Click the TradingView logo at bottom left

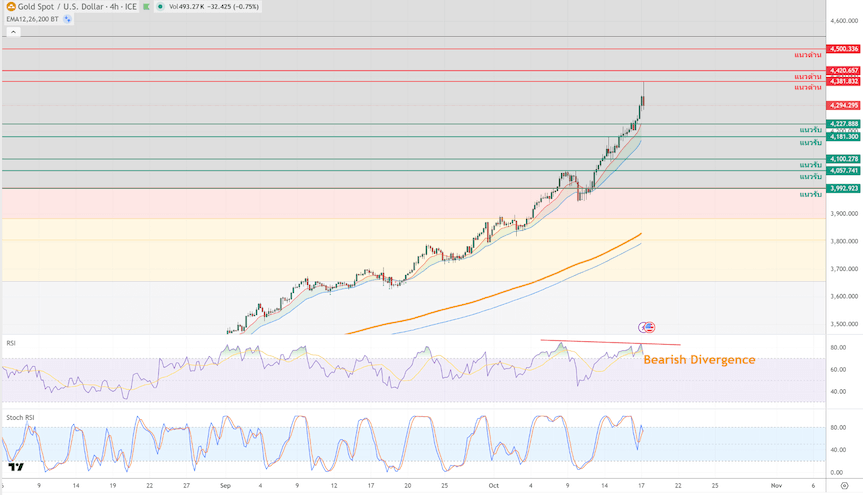click(16, 466)
